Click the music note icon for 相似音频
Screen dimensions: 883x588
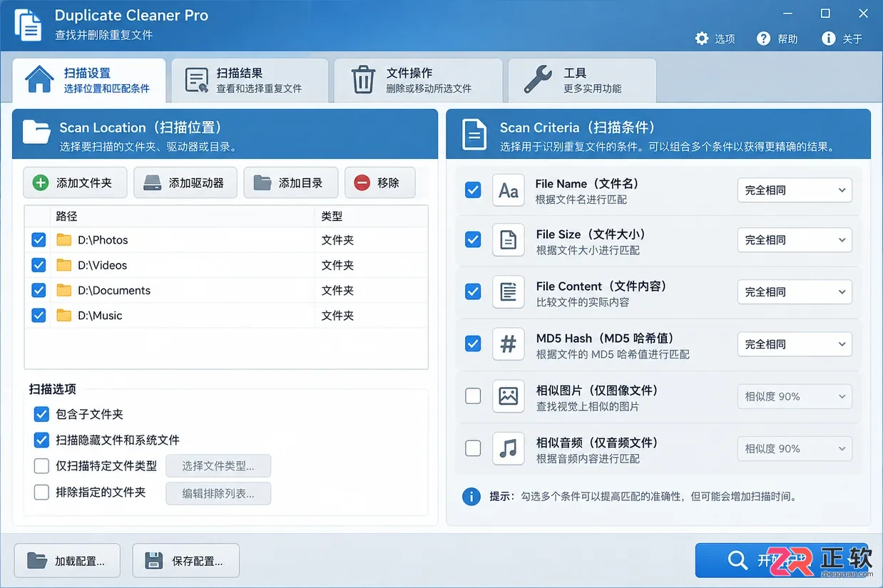(x=509, y=448)
